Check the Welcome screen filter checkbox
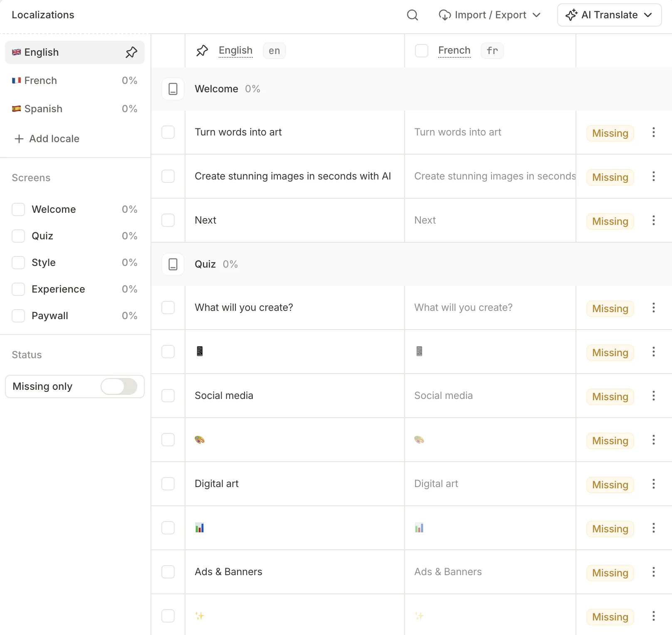Image resolution: width=672 pixels, height=635 pixels. click(x=18, y=209)
